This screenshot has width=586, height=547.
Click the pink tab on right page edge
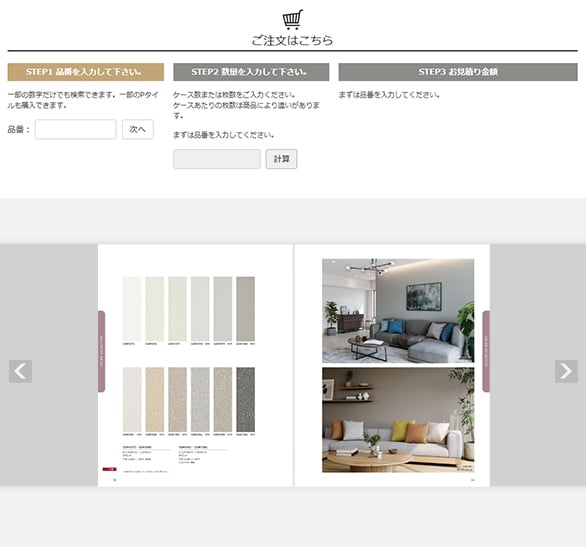click(x=486, y=351)
